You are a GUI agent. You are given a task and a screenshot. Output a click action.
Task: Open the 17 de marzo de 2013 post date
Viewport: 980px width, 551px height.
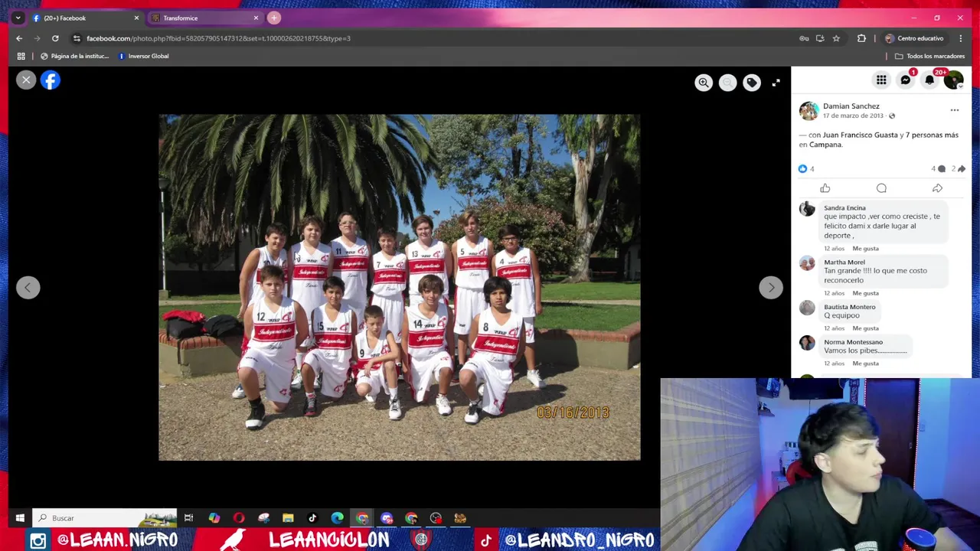click(x=853, y=116)
